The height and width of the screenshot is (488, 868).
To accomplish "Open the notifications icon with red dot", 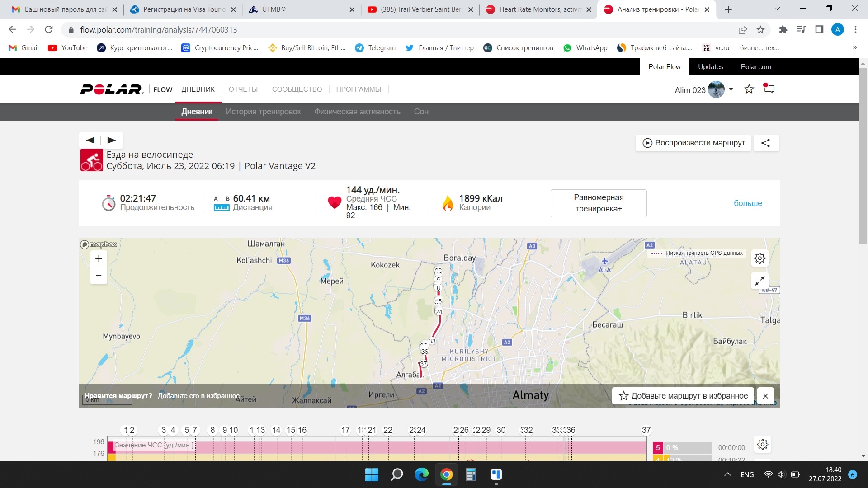I will pos(769,89).
